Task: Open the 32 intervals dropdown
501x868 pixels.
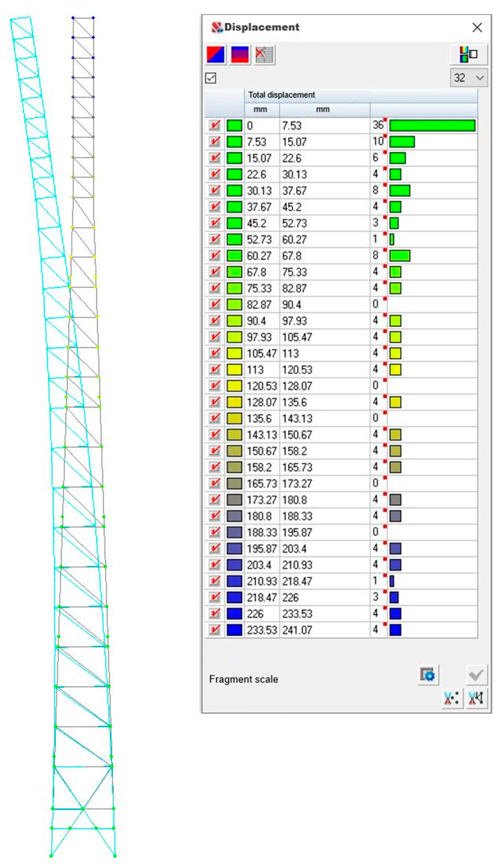Action: click(468, 78)
